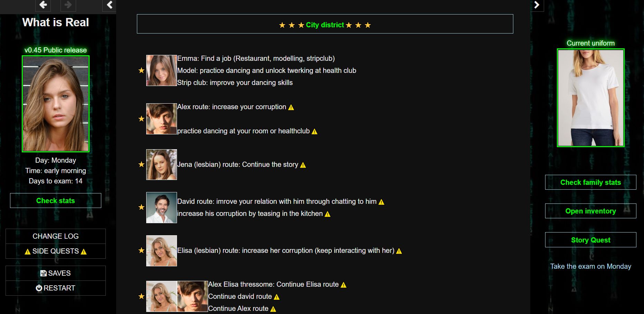Click warning icon after Jena route text
Viewport: 644px width, 314px height.
[x=303, y=165]
